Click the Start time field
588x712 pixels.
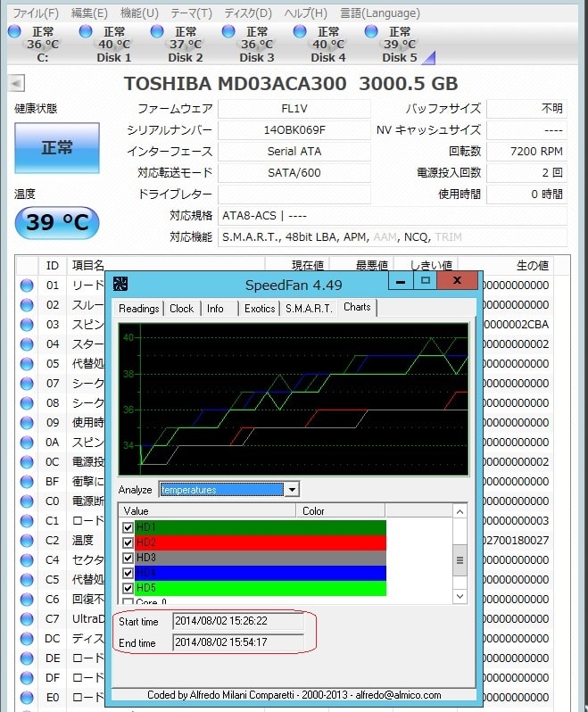click(238, 621)
